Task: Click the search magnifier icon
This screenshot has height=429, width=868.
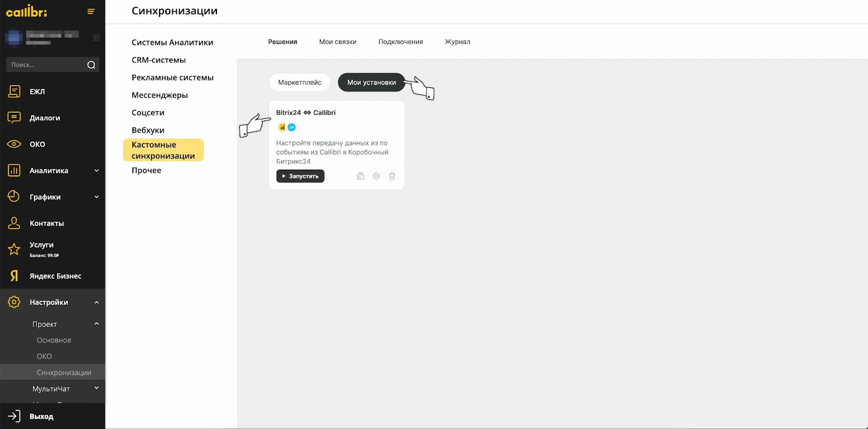Action: [91, 65]
